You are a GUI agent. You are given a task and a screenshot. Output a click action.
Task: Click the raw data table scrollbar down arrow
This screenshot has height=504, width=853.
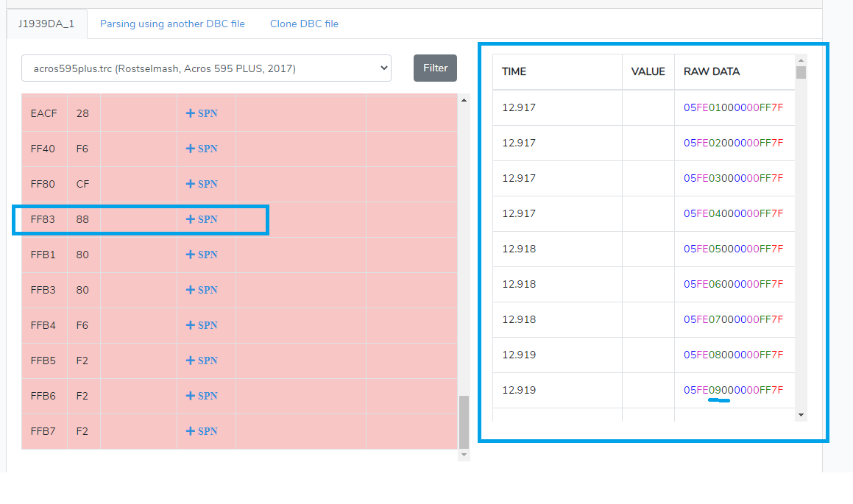point(801,415)
